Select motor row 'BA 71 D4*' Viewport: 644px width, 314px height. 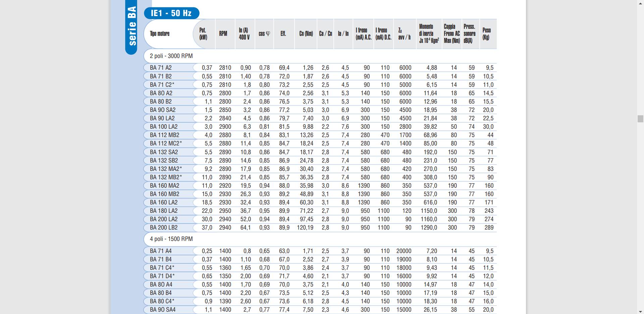320,276
